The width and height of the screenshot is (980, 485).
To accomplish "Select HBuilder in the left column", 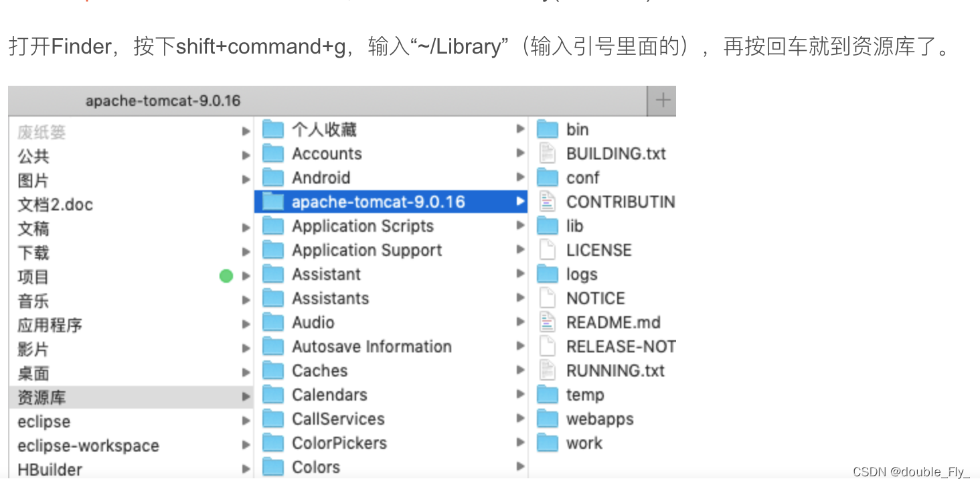I will [x=50, y=470].
